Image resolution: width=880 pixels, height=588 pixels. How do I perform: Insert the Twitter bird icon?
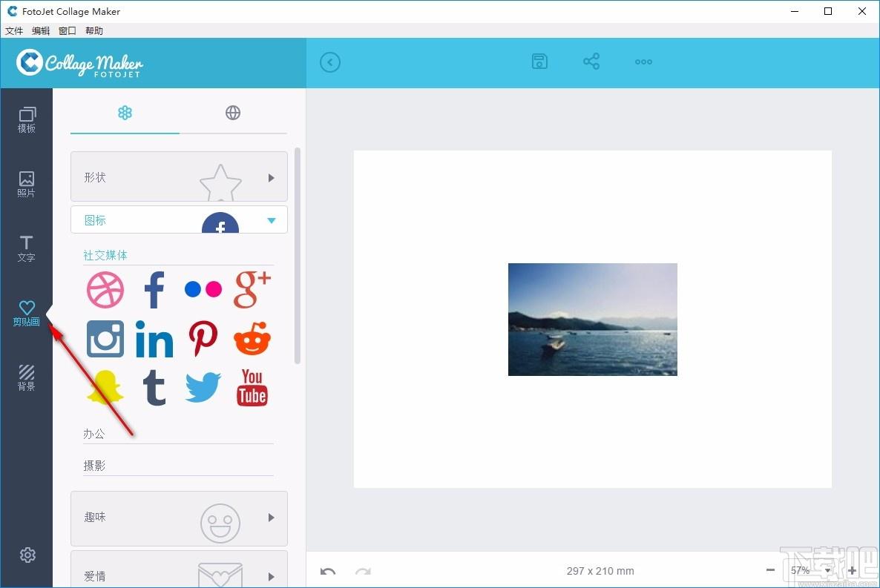pos(203,387)
